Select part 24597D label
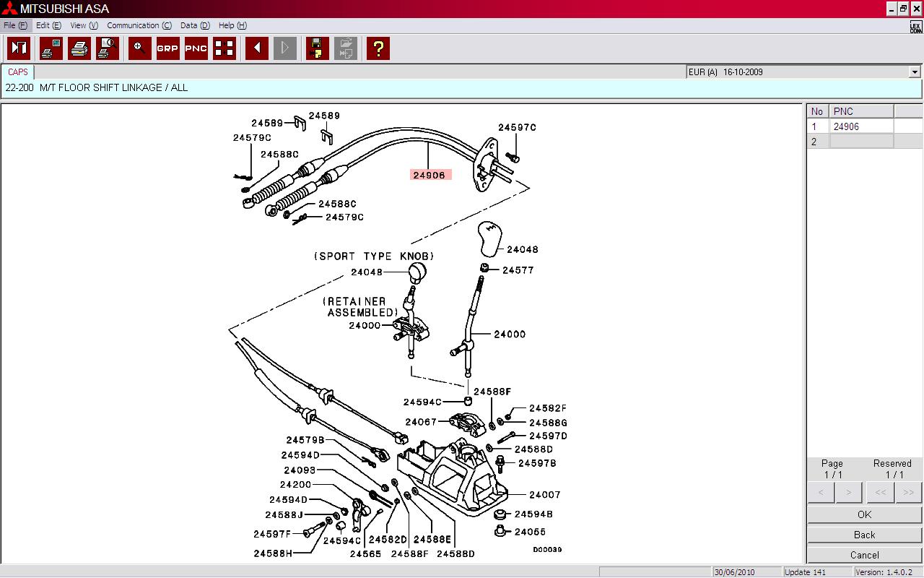 click(x=549, y=436)
